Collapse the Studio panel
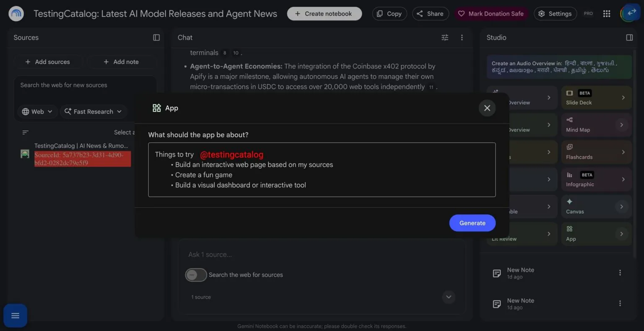This screenshot has width=644, height=331. [x=629, y=38]
